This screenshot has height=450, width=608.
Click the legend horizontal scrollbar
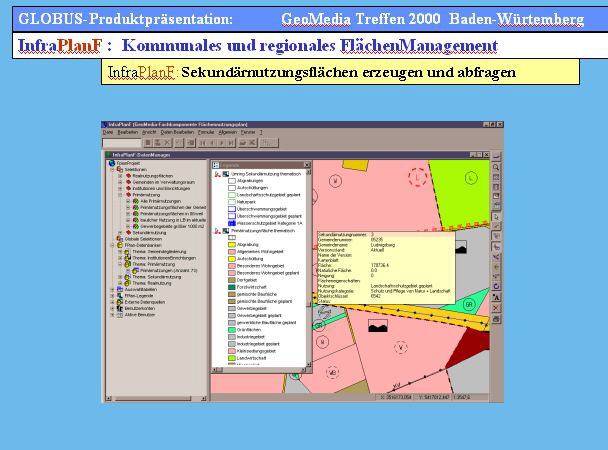coord(259,370)
